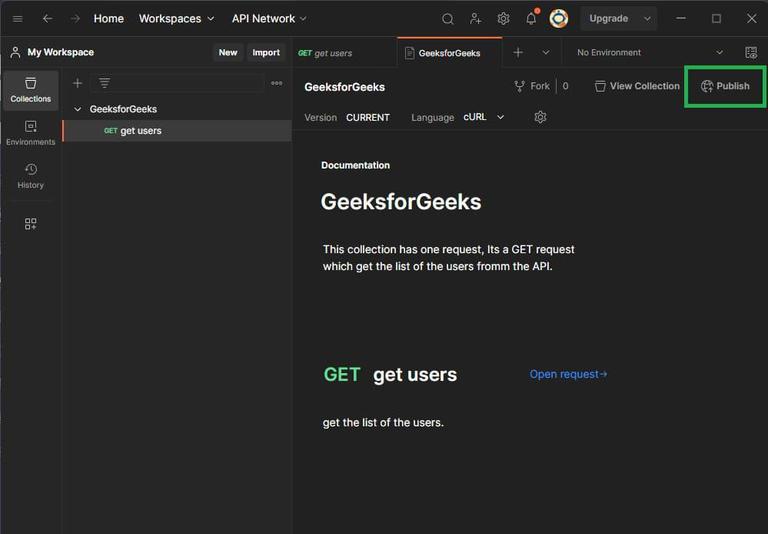Create new collection with plus icon
Viewport: 768px width, 534px height.
(x=77, y=83)
